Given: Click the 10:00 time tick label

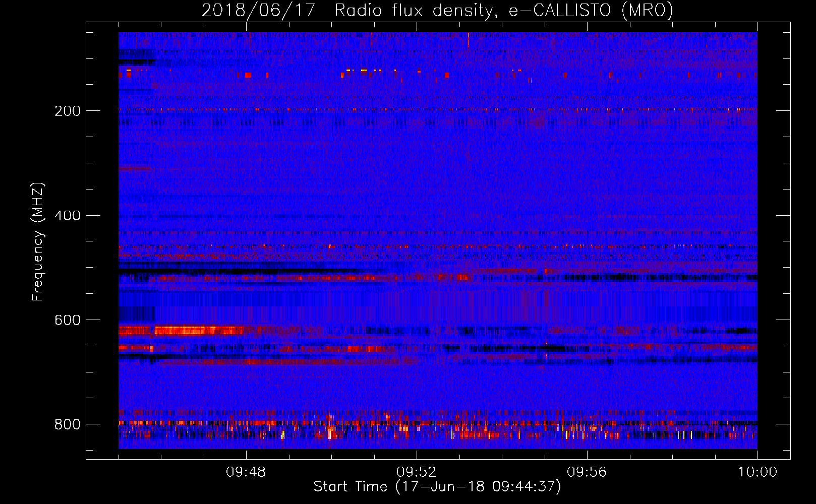Looking at the screenshot, I should pos(757,472).
